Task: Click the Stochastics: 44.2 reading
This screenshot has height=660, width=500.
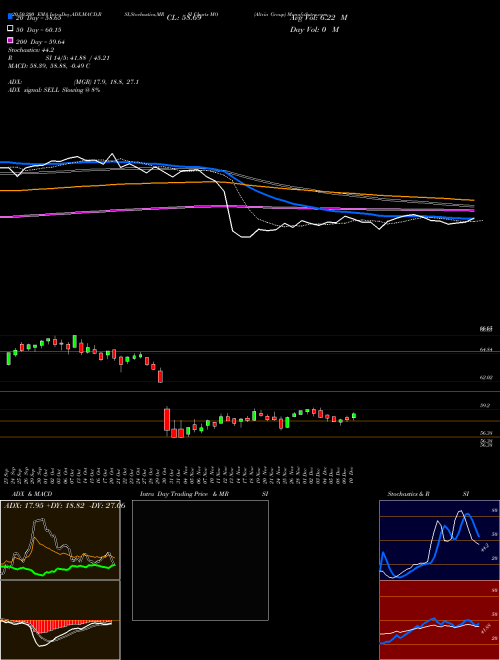Action: pyautogui.click(x=31, y=50)
